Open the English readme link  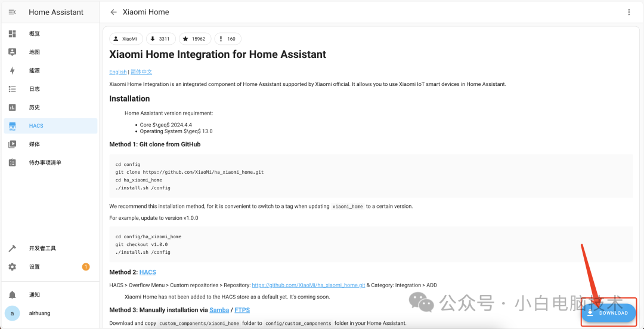click(x=118, y=72)
